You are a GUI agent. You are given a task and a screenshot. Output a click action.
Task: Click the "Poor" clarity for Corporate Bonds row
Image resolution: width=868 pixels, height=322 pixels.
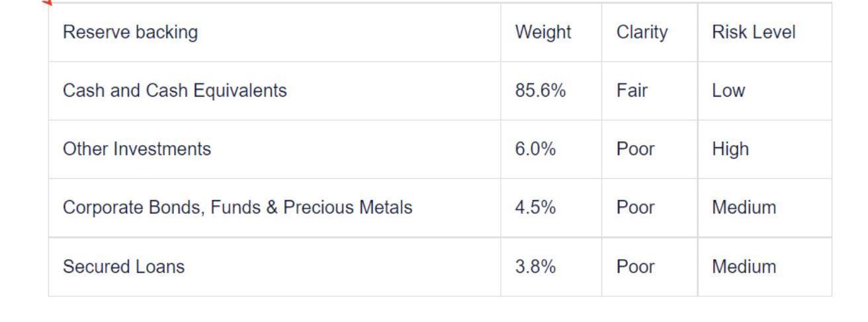coord(635,208)
